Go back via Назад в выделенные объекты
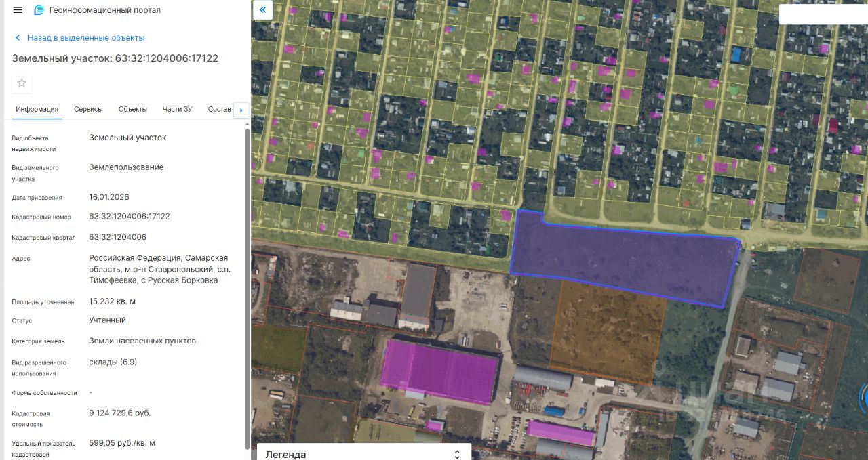868x460 pixels. click(x=79, y=38)
